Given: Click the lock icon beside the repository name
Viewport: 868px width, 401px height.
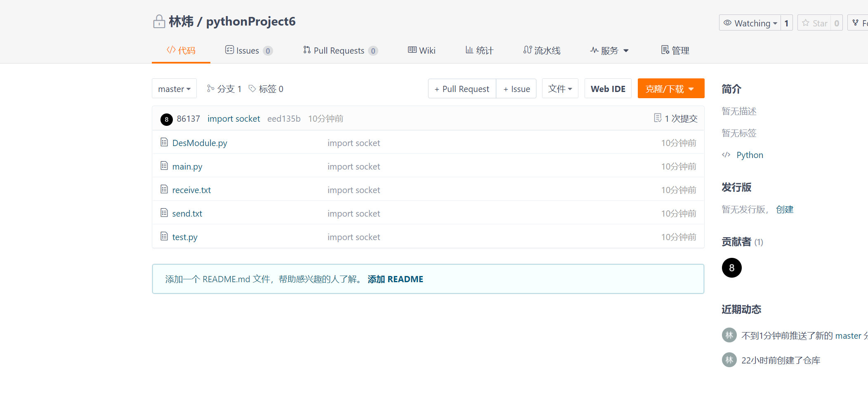Looking at the screenshot, I should (x=159, y=21).
